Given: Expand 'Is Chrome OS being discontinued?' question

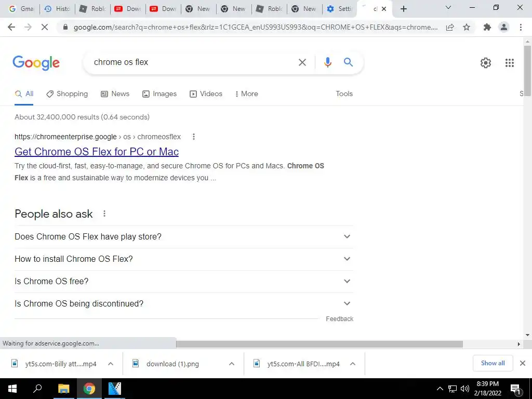Looking at the screenshot, I should pos(184,303).
